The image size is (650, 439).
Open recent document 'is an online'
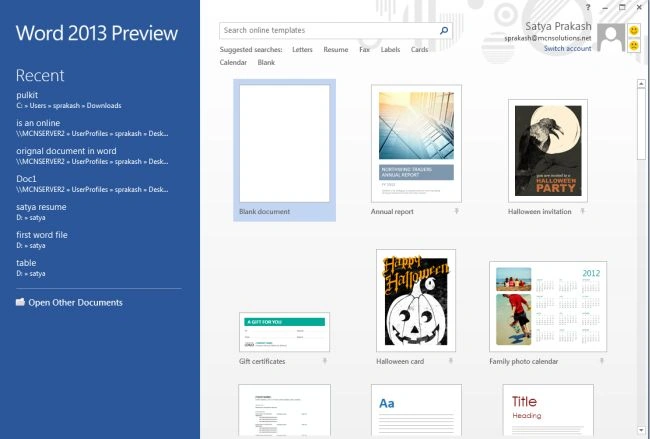pyautogui.click(x=92, y=128)
